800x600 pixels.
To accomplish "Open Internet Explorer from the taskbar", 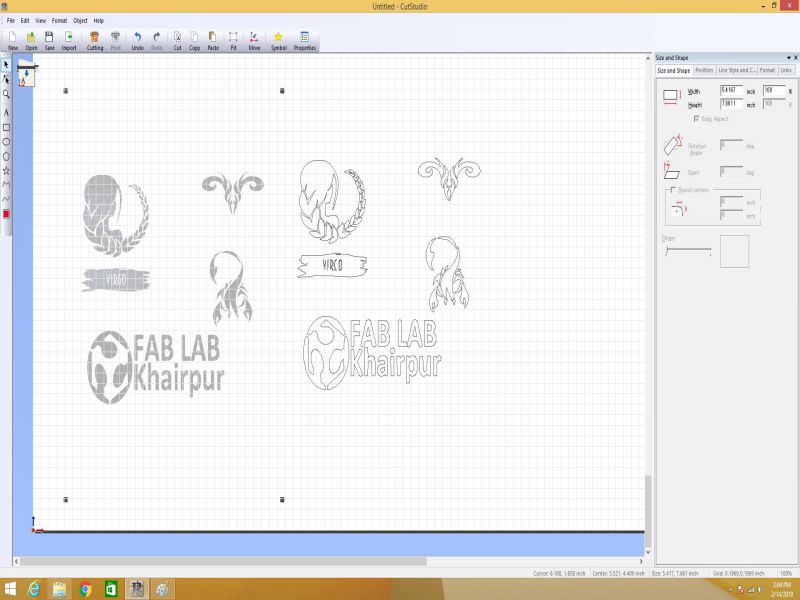I will coord(34,589).
